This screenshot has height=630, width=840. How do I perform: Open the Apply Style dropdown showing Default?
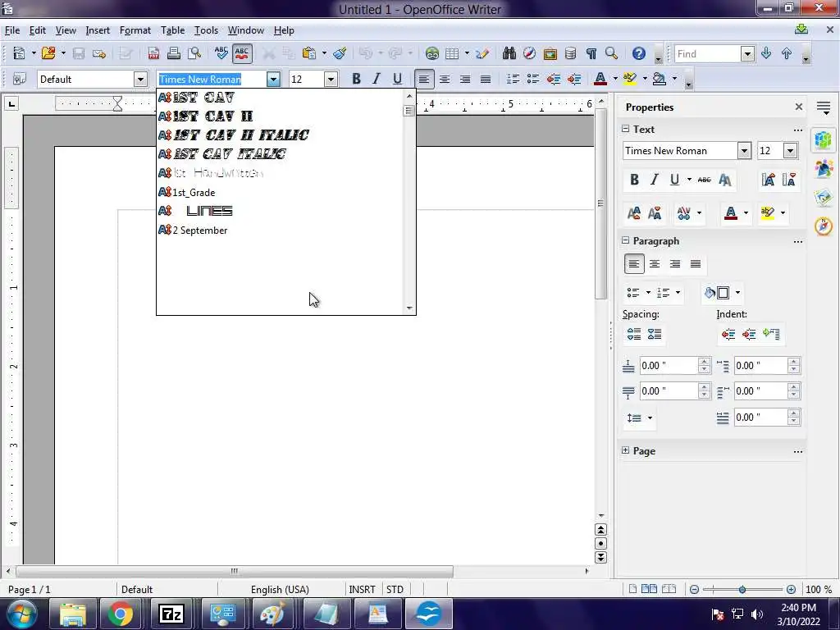[140, 80]
